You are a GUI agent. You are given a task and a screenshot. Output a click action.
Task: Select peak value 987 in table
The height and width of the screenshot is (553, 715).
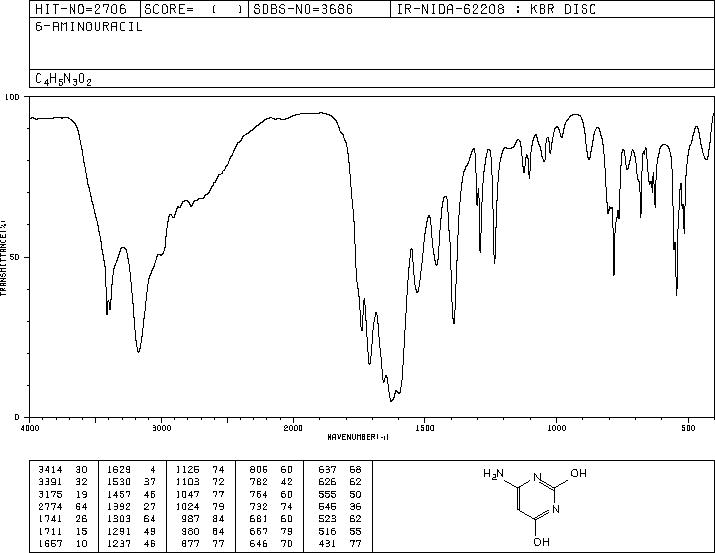pyautogui.click(x=191, y=519)
